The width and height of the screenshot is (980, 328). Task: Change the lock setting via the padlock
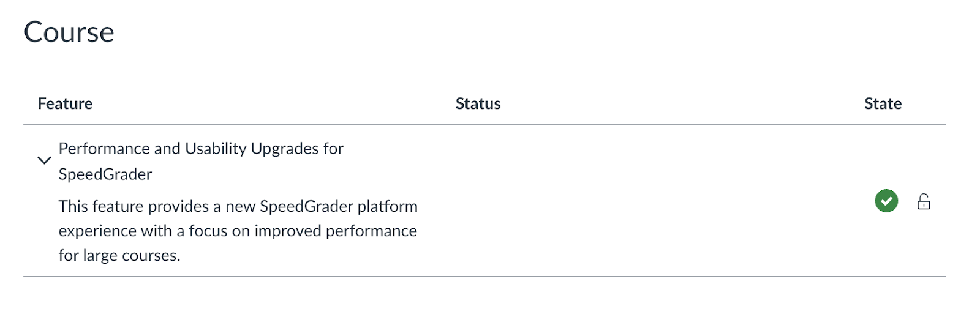point(924,201)
